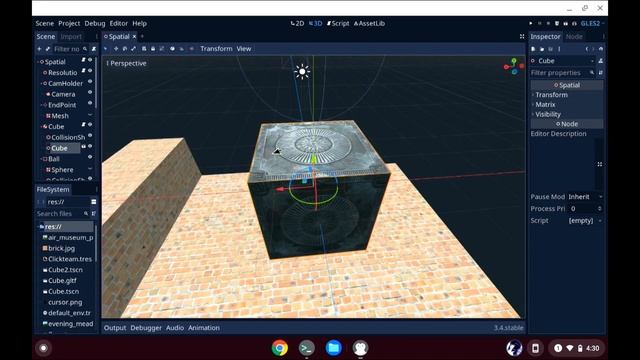Attach script icon next to node filter
The height and width of the screenshot is (360, 640).
pos(93,49)
